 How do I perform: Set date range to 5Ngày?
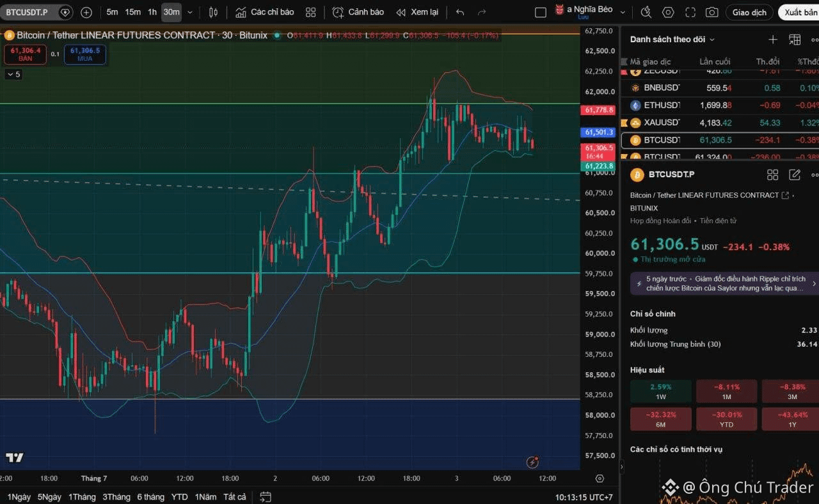[49, 497]
